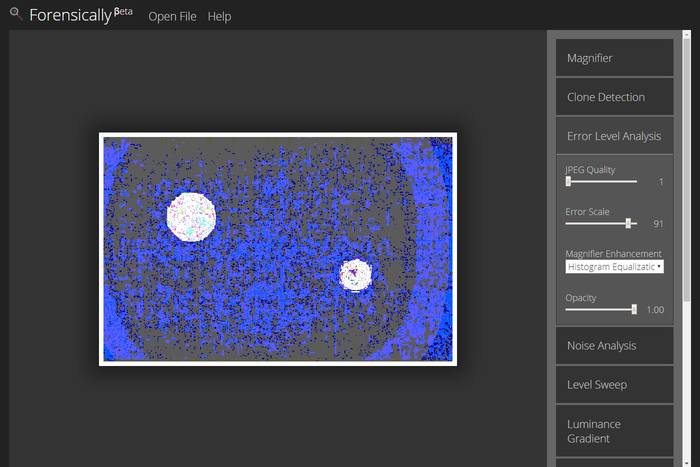
Task: Open the Magnifier Enhancement dropdown
Action: (x=614, y=267)
